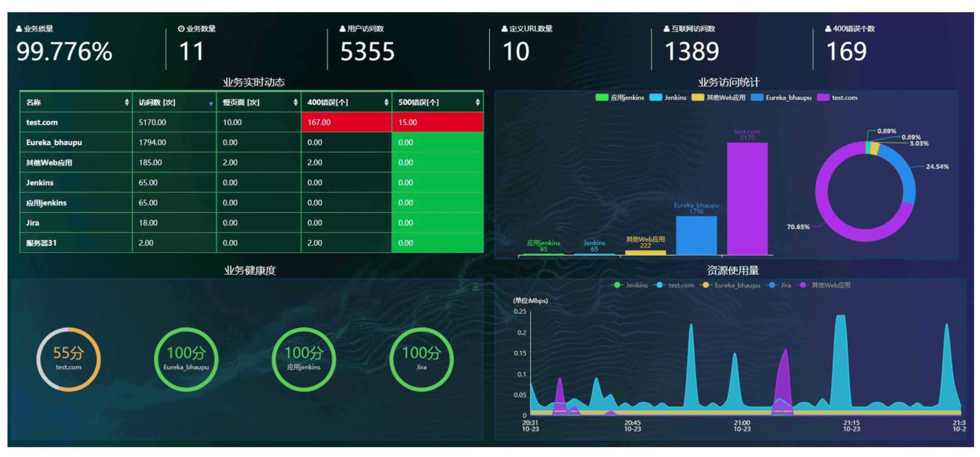This screenshot has width=980, height=457.
Task: Toggle 应用jenkins series in the bar chart legend
Action: [620, 98]
